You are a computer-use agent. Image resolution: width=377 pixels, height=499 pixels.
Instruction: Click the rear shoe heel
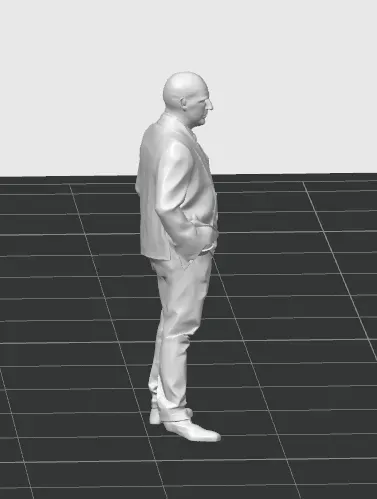coord(154,417)
